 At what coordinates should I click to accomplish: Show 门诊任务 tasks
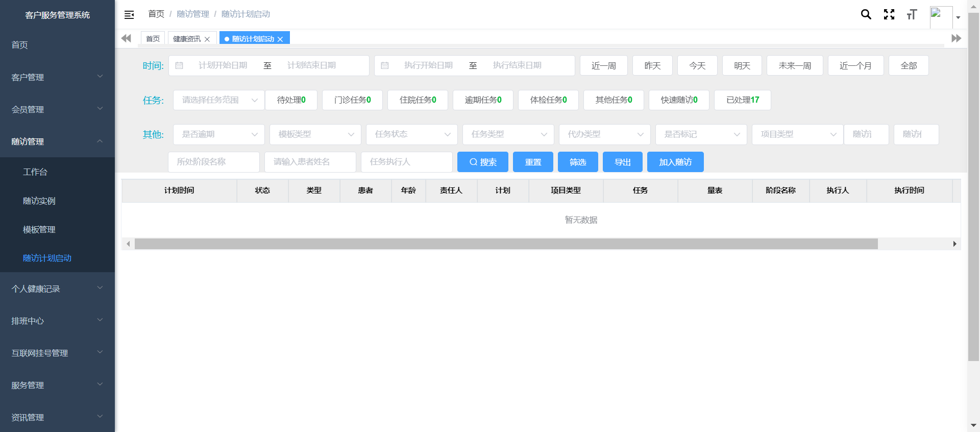[352, 100]
